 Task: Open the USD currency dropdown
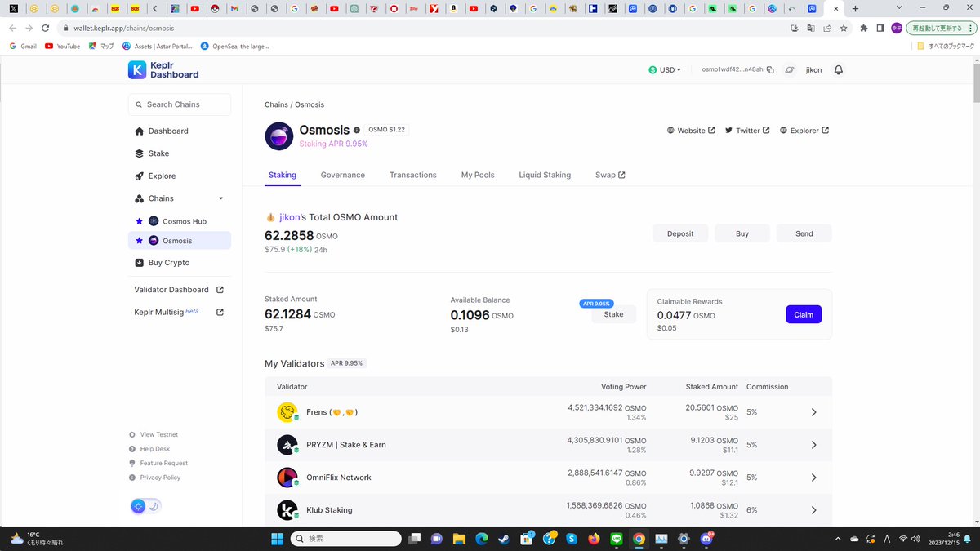tap(665, 70)
